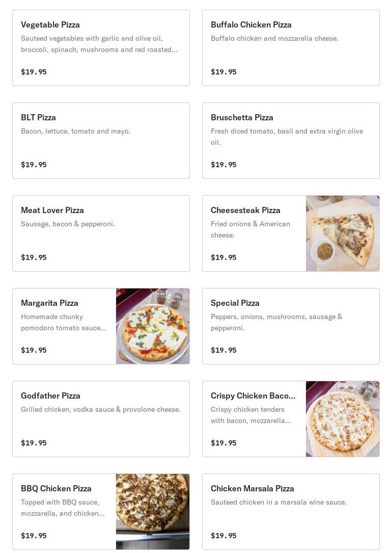392x553 pixels.
Task: Open the Cheesesteak Pizza title
Action: tap(245, 210)
